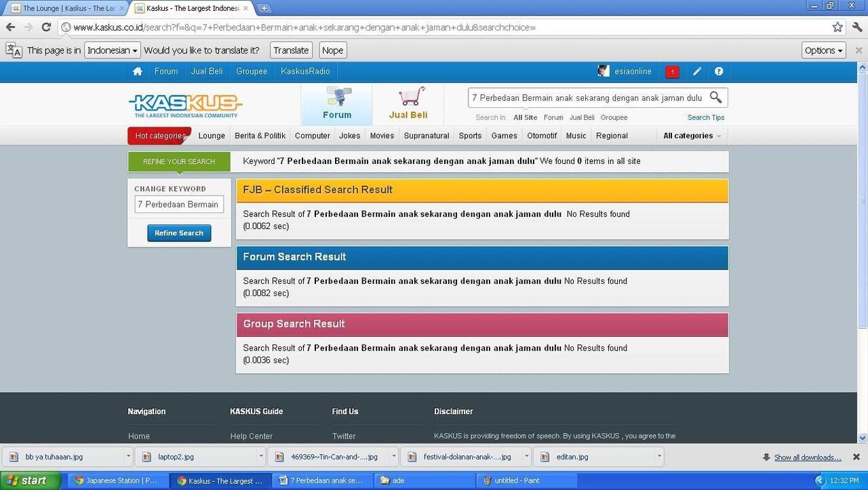Open Help Center footer link
Screen dimensions: 868x490
click(252, 436)
